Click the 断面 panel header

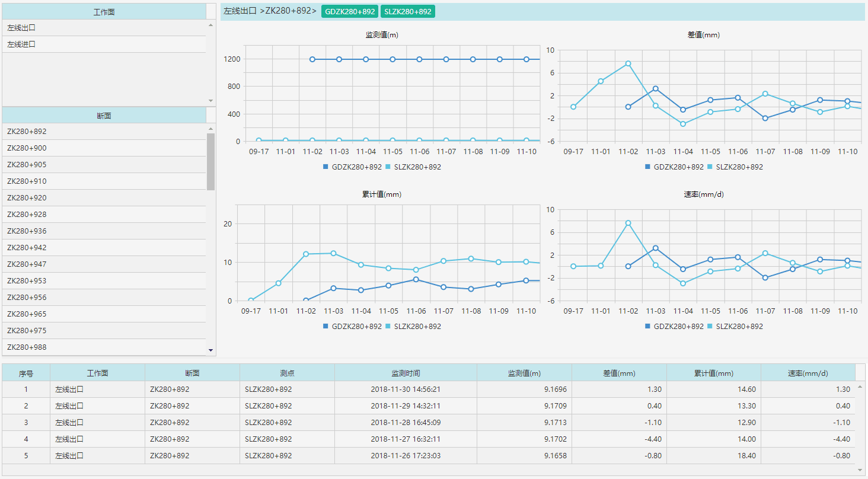tap(104, 116)
